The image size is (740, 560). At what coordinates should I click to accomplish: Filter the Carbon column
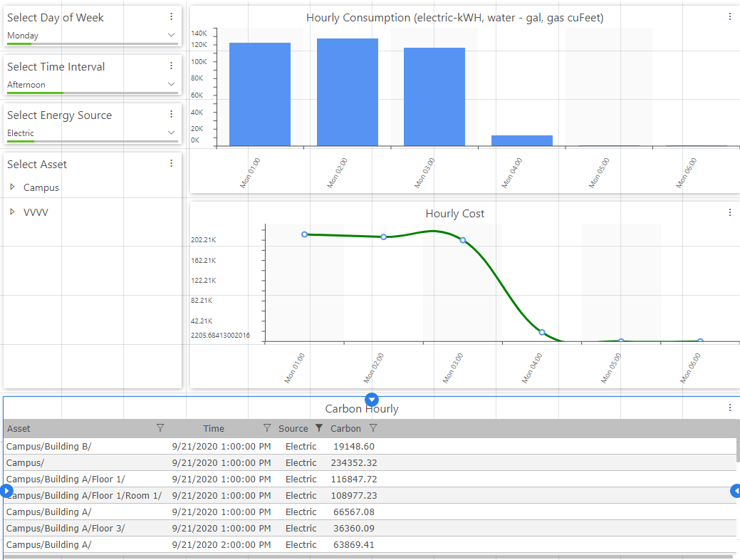click(373, 427)
